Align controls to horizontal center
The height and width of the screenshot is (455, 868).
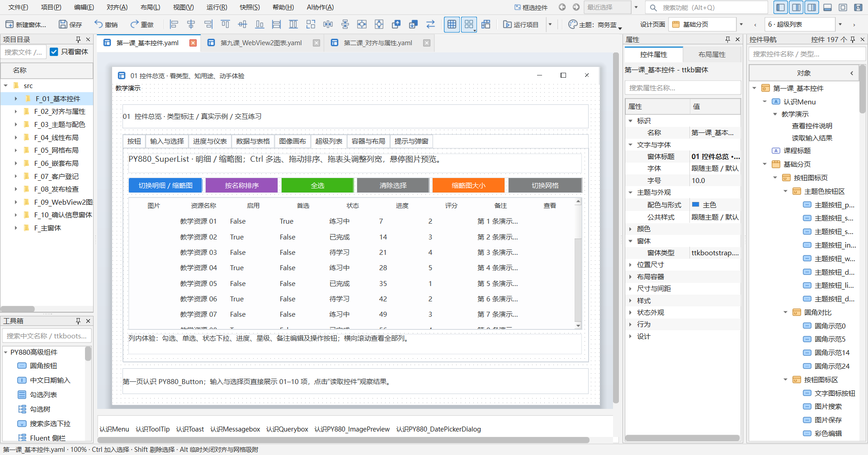191,24
